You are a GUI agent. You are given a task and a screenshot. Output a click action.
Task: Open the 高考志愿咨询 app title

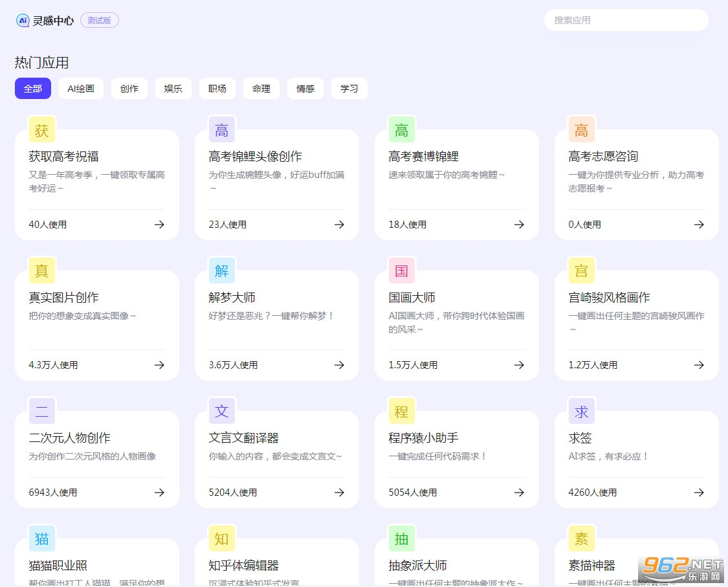[x=603, y=157]
